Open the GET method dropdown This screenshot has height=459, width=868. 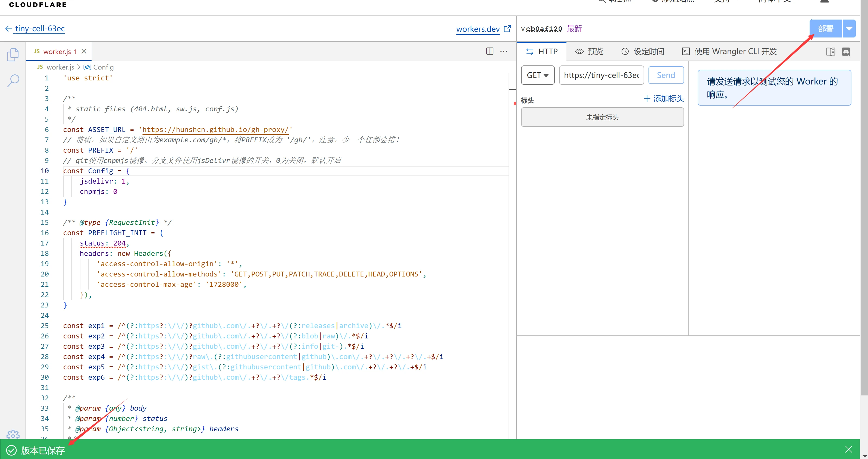tap(538, 75)
